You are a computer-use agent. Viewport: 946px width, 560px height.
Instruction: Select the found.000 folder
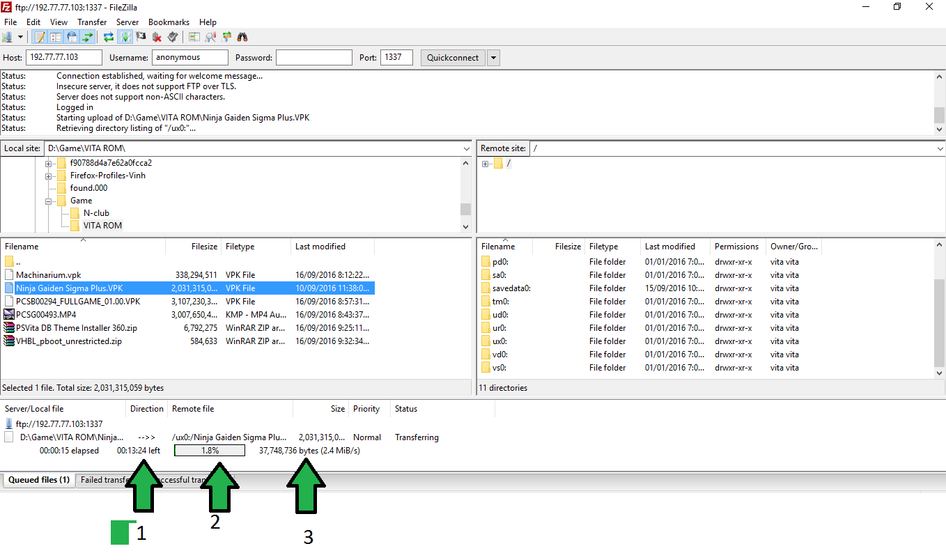88,188
